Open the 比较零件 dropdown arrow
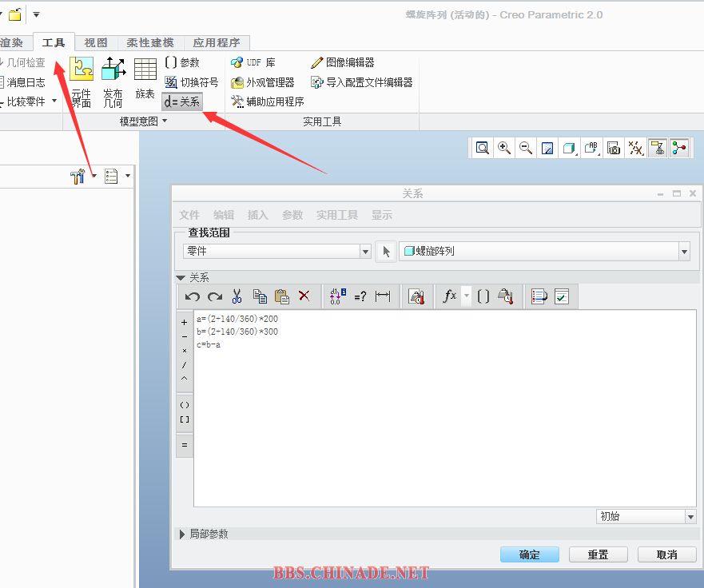Viewport: 704px width, 588px height. [54, 101]
